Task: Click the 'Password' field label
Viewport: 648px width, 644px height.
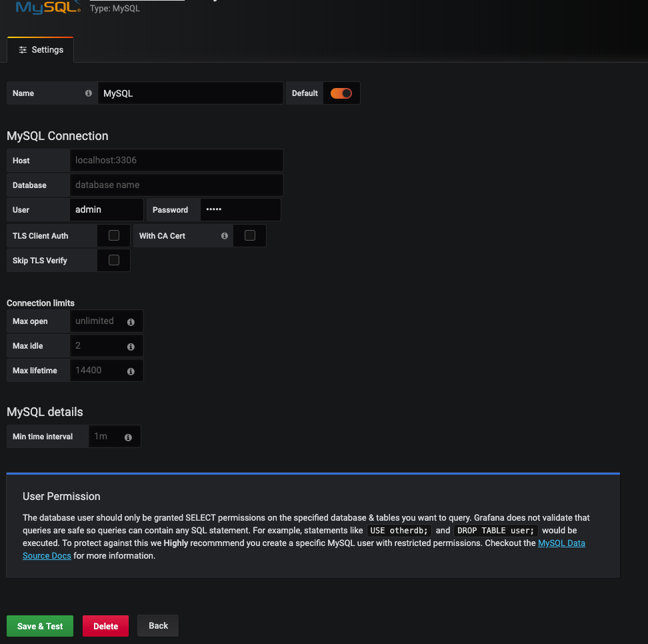Action: tap(170, 210)
